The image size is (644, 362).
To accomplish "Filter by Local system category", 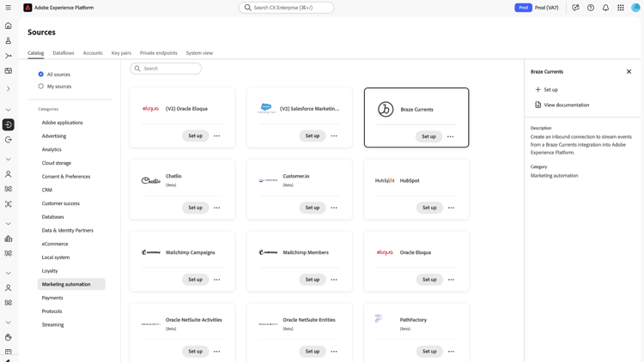I will tap(56, 257).
